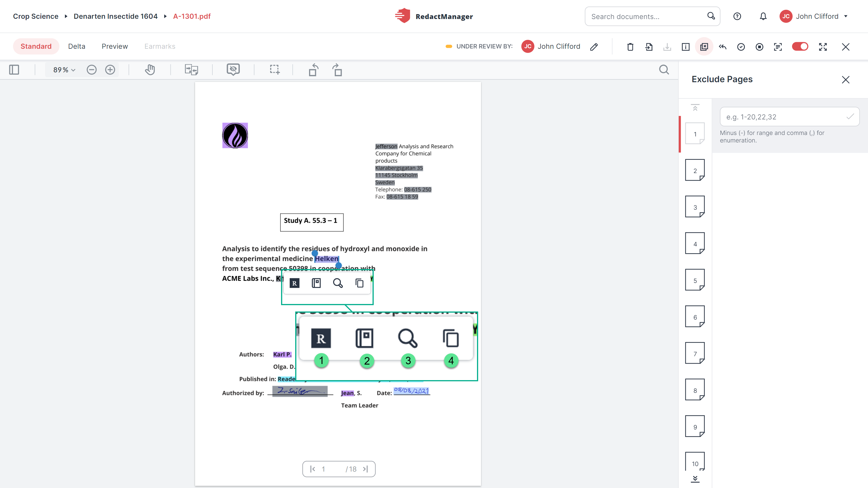This screenshot has width=868, height=488.
Task: Rotate page left icon
Action: pyautogui.click(x=313, y=70)
